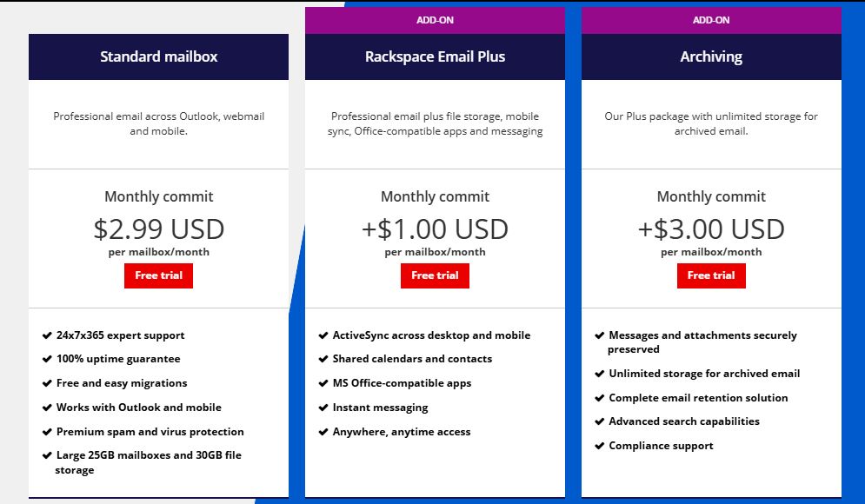Select the checkmark next to "Compliance support"

coord(599,446)
